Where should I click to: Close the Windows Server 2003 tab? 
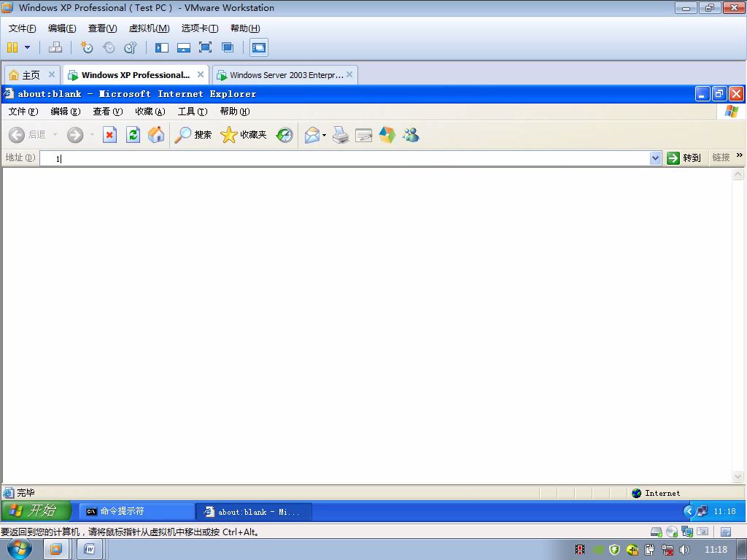click(349, 74)
